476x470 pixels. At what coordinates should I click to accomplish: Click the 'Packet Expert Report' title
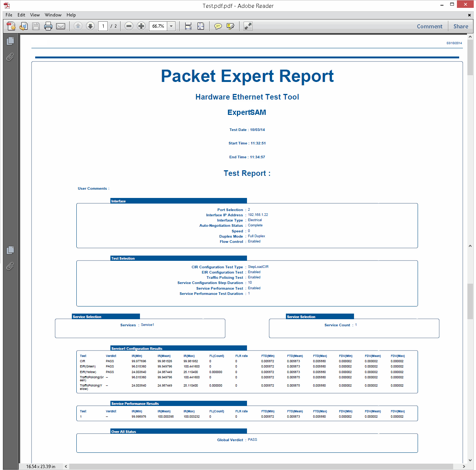(247, 76)
